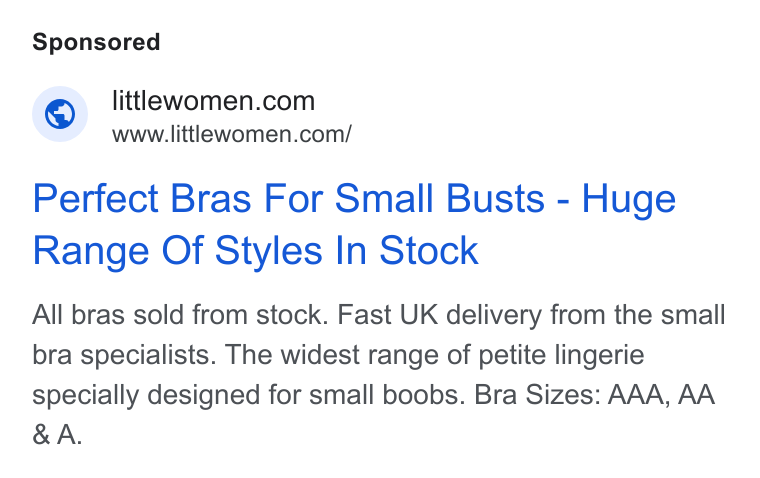Click 'Small Busts' in the blue headline
This screenshot has width=760, height=478.
click(440, 198)
